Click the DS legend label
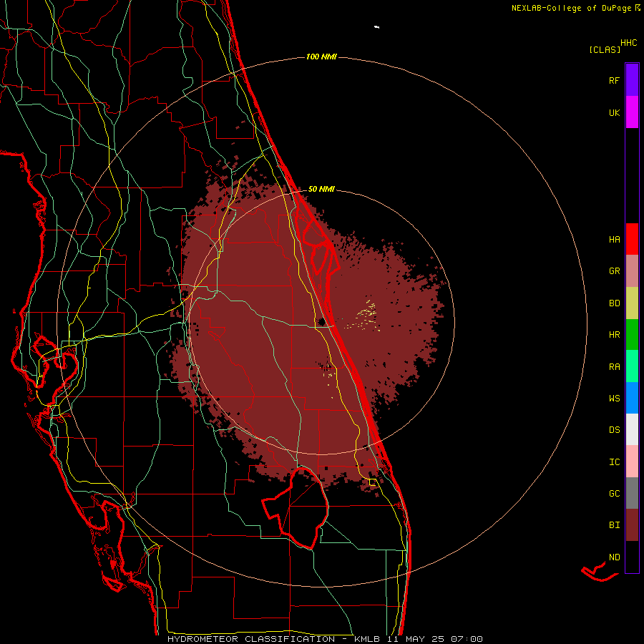Image resolution: width=644 pixels, height=644 pixels. pos(614,430)
